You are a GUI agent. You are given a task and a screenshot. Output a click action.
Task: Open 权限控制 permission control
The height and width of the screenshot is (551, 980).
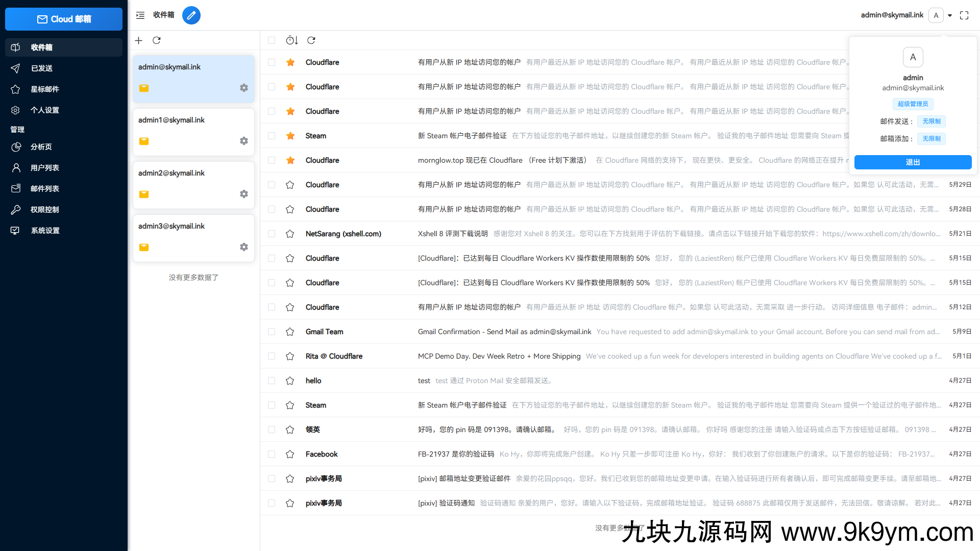(x=44, y=209)
